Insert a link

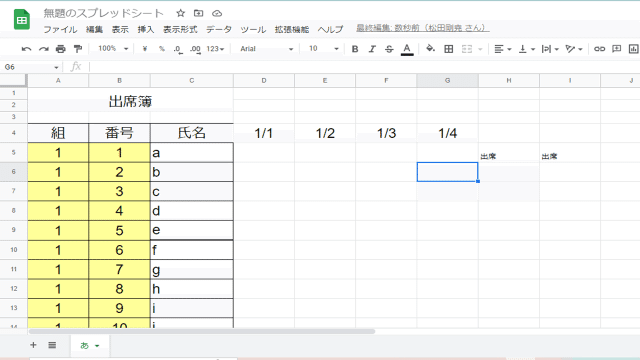(599, 49)
